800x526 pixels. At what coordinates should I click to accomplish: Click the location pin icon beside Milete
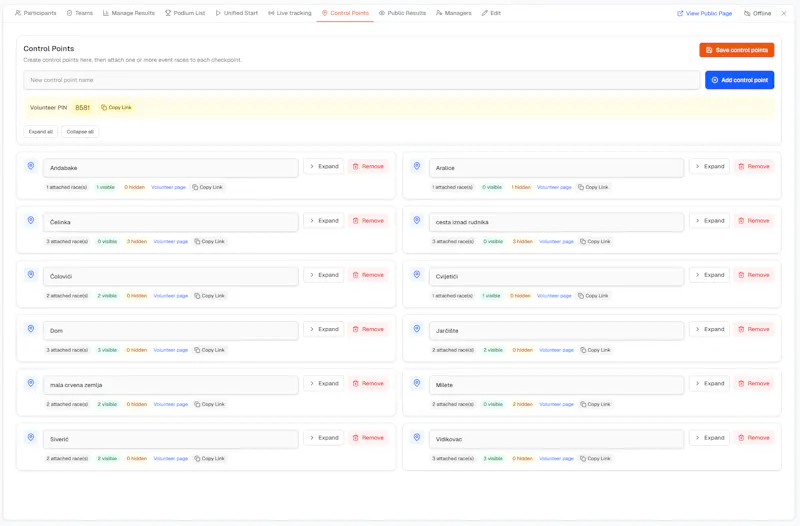click(x=417, y=383)
